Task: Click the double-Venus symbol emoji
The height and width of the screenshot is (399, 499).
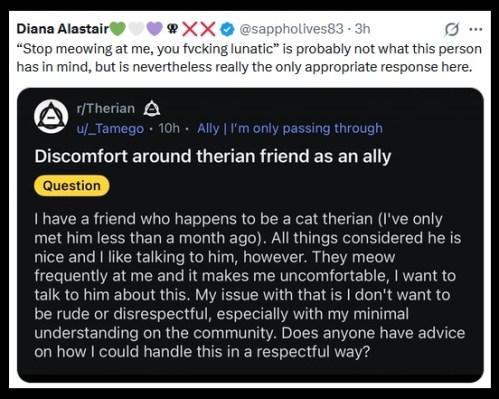Action: (x=172, y=29)
